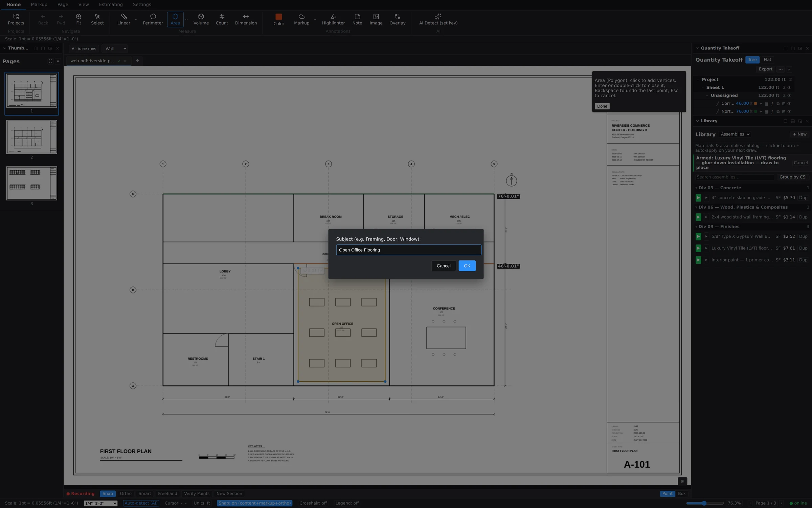Toggle Crosshair: off status
812x508 pixels.
pyautogui.click(x=313, y=503)
